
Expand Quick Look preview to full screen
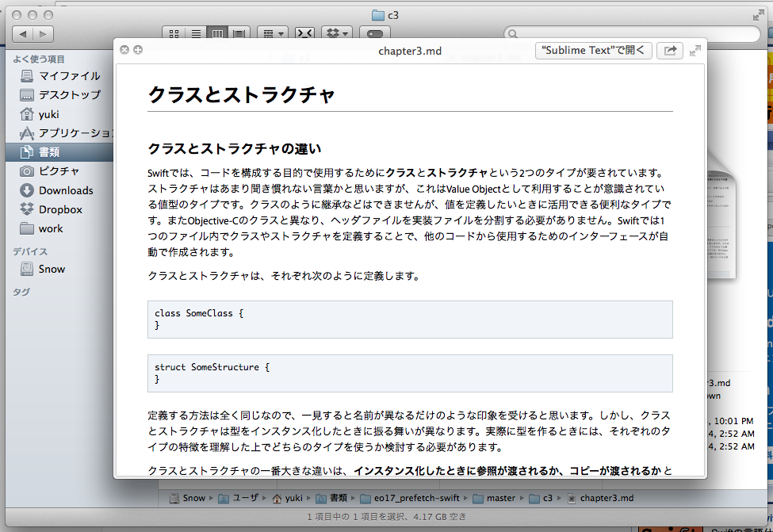[x=695, y=51]
